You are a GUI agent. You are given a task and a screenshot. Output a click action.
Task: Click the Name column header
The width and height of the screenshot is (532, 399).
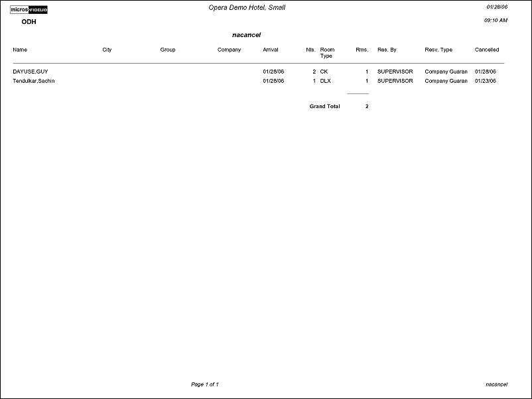pos(20,50)
